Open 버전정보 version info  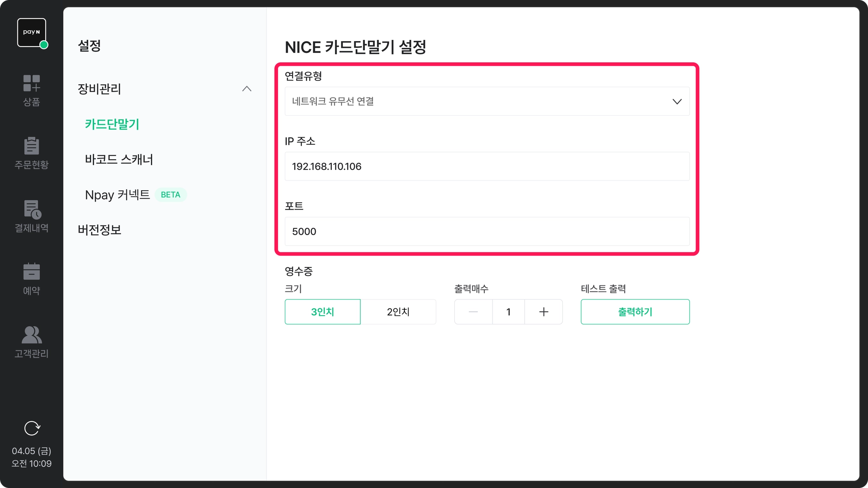point(100,230)
